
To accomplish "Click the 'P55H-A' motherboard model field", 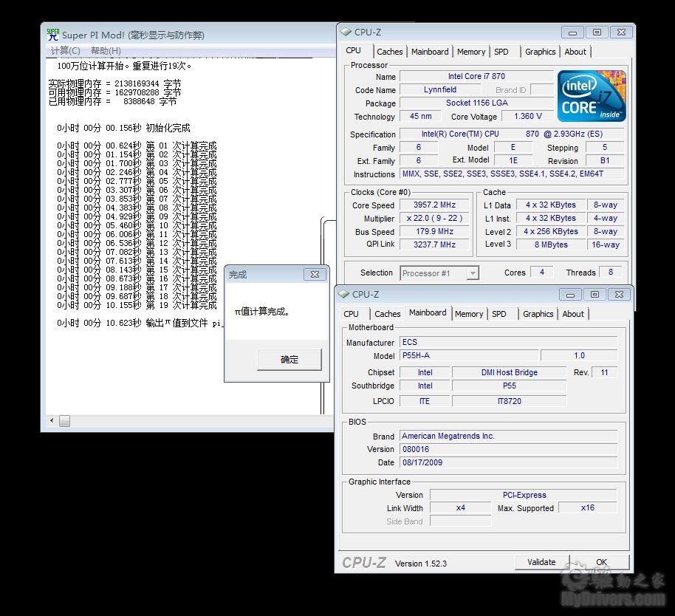I will pos(469,355).
